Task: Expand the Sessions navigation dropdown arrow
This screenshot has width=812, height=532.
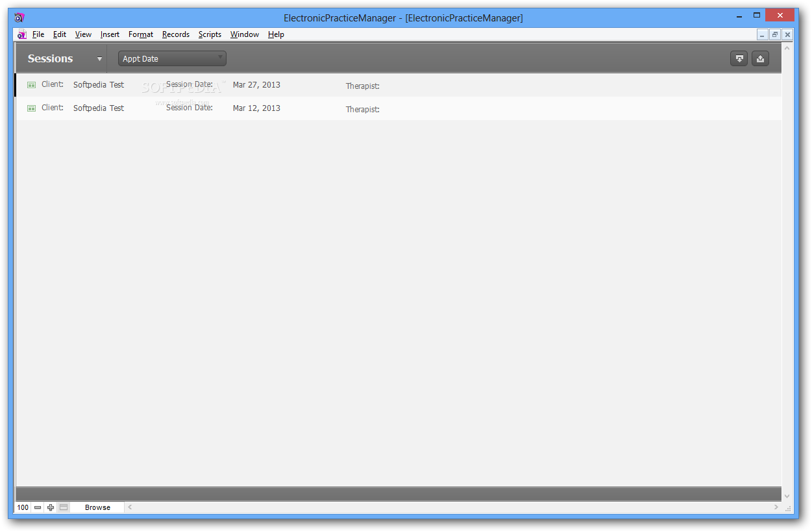Action: [x=99, y=59]
